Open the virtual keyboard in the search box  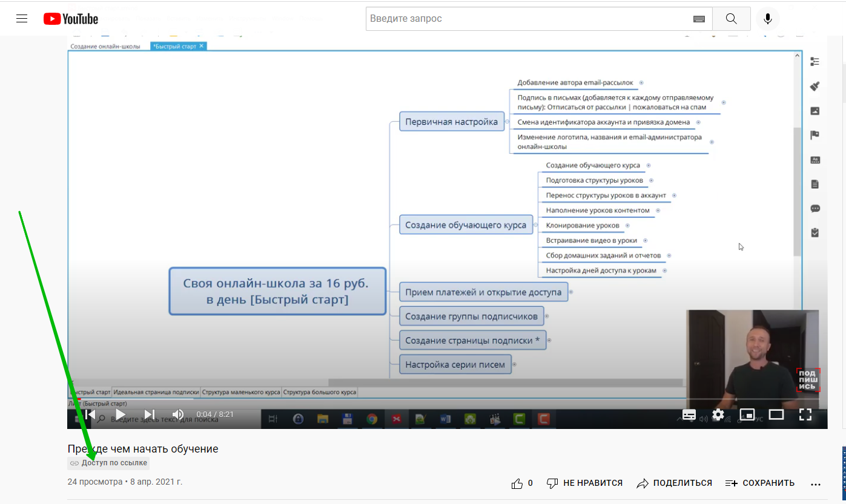click(699, 19)
